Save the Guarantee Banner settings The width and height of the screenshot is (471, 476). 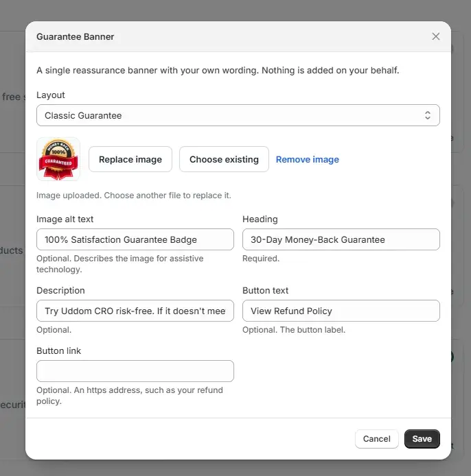pyautogui.click(x=422, y=439)
